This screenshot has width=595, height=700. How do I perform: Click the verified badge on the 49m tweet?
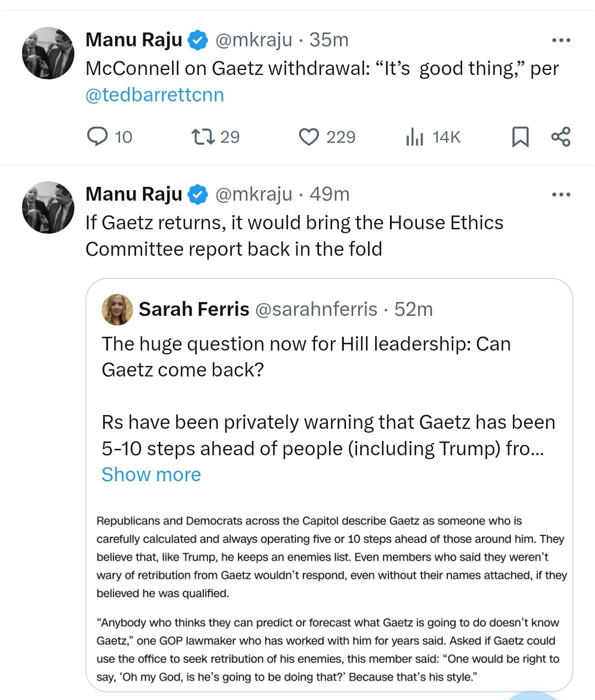point(198,195)
